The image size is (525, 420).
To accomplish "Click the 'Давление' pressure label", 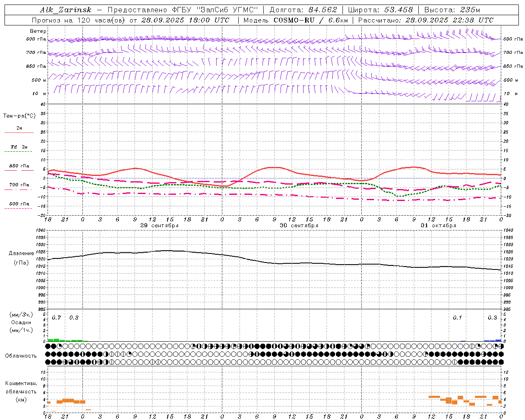I will (21, 253).
